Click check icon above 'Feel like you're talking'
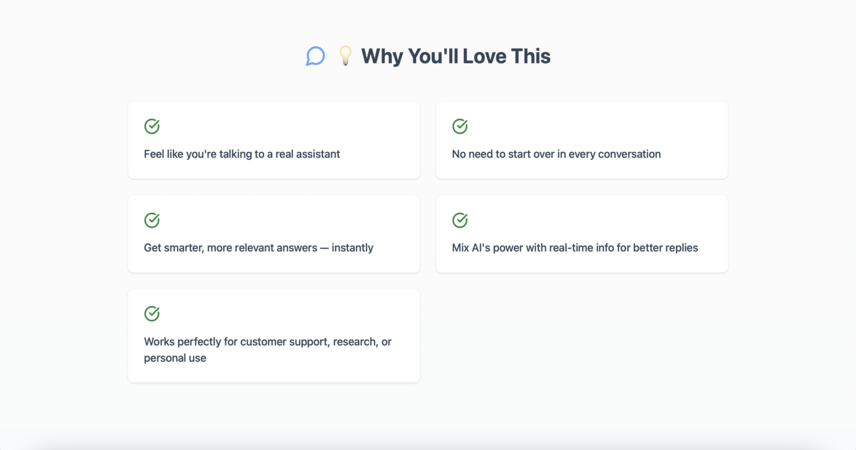Viewport: 856px width, 450px height. click(152, 126)
